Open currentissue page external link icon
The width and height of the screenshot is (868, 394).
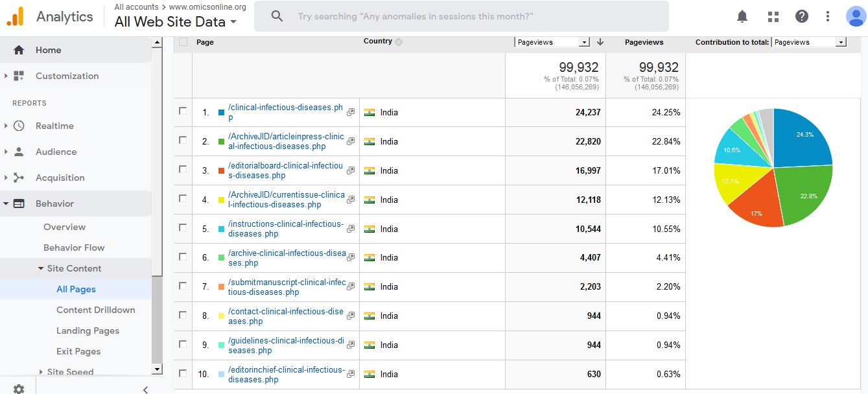tap(351, 200)
